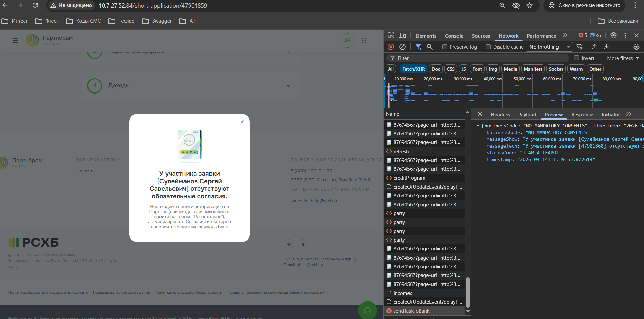The width and height of the screenshot is (644, 319).
Task: Click the AB user avatar
Action: click(347, 41)
